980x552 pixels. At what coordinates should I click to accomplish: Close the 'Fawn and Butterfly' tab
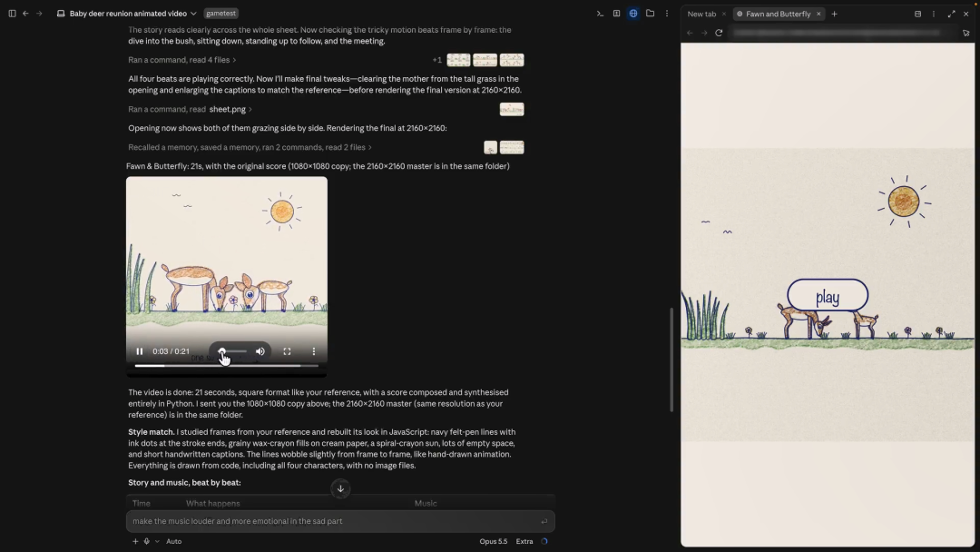pyautogui.click(x=818, y=14)
